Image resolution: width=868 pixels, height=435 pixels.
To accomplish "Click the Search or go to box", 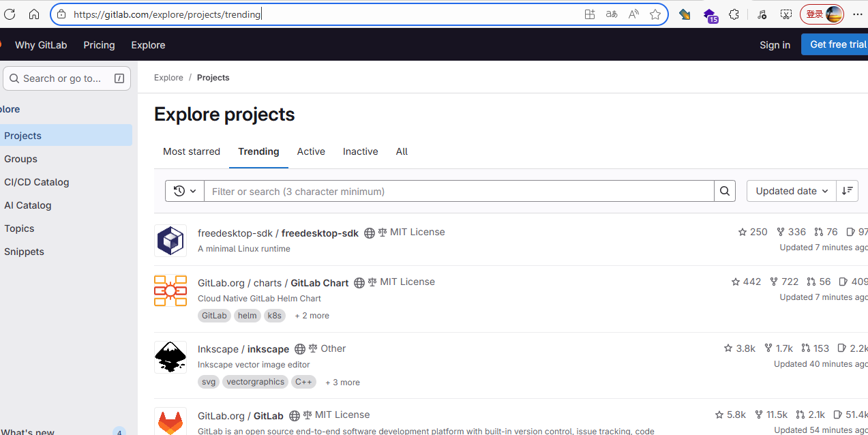I will coord(67,78).
